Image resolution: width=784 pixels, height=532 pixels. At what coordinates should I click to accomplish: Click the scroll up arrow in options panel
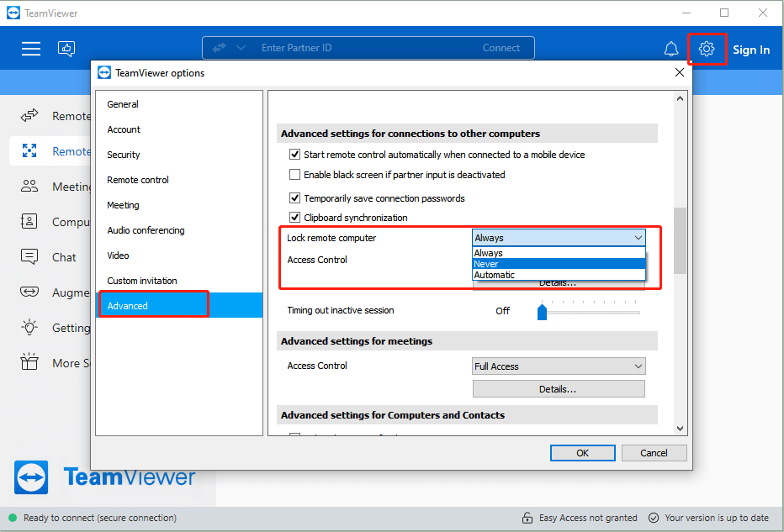[680, 99]
